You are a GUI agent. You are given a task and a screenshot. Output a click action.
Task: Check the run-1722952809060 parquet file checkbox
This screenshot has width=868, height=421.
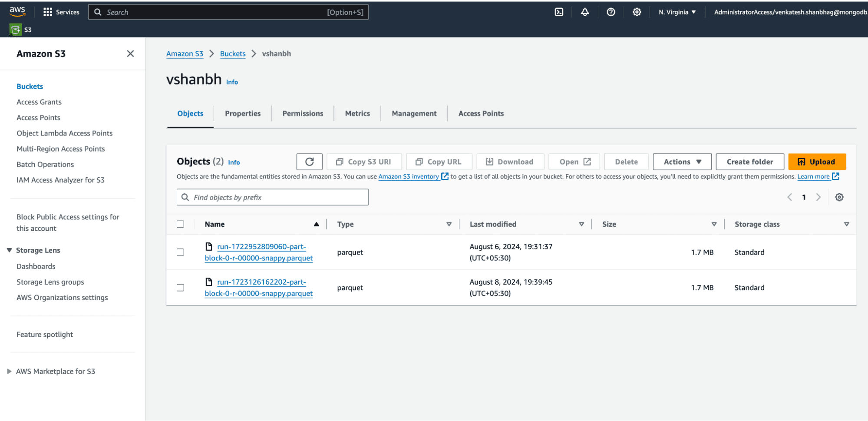point(180,252)
